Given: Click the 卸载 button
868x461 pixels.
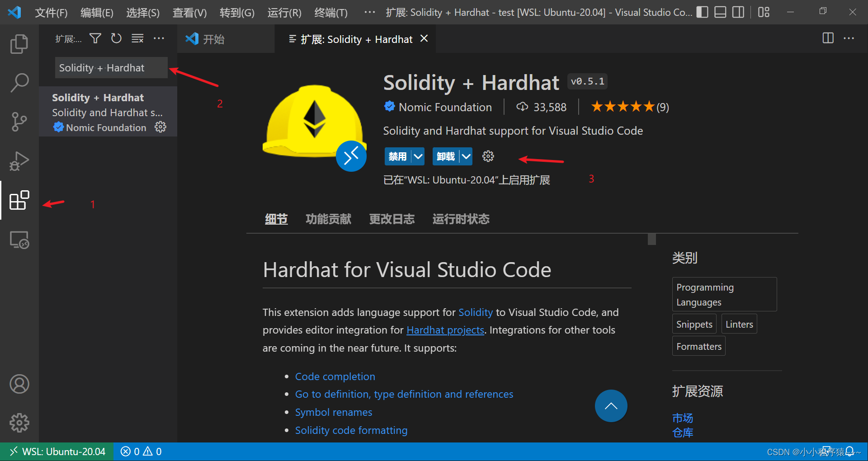Looking at the screenshot, I should (446, 156).
